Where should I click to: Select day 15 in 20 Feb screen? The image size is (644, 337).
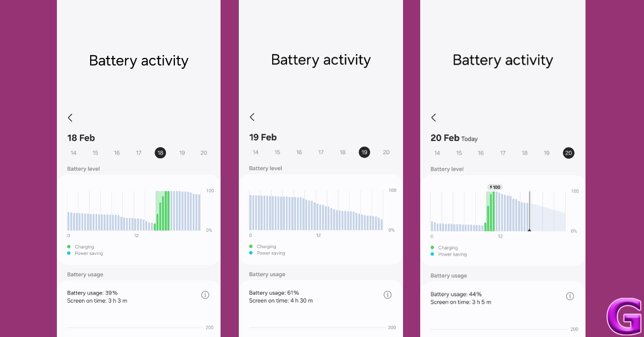(459, 153)
